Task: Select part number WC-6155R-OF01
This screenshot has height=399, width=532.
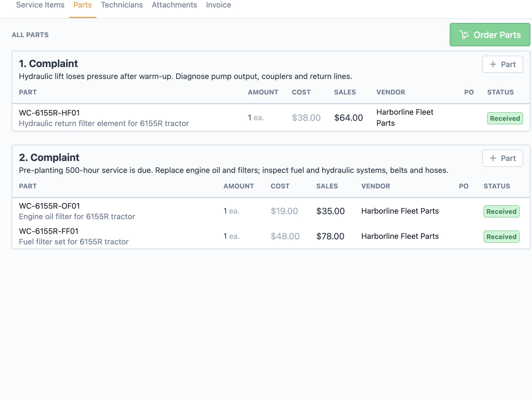Action: point(49,206)
